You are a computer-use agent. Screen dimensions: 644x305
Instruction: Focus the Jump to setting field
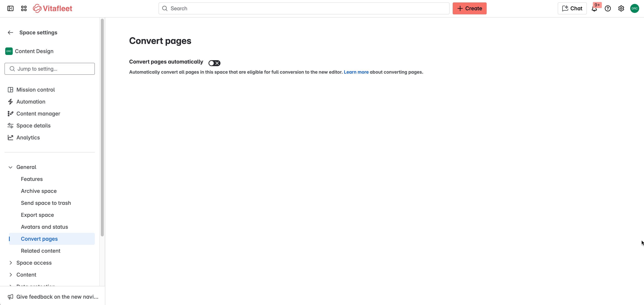pyautogui.click(x=49, y=69)
